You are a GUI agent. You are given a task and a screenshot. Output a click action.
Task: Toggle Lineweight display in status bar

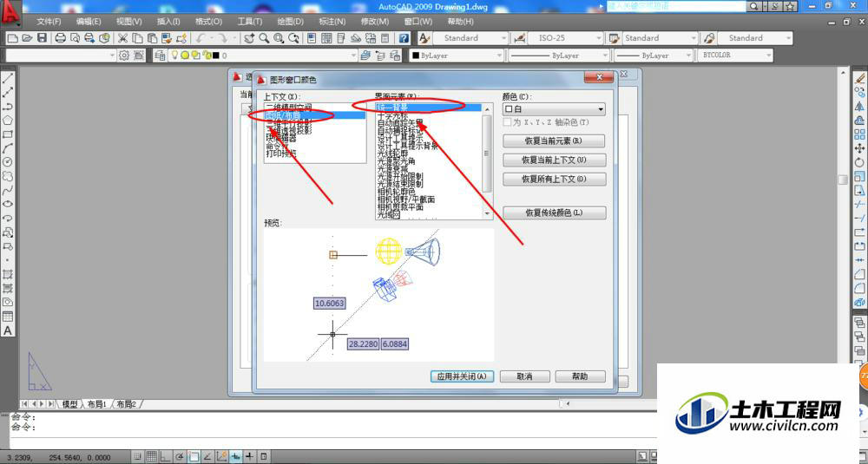click(x=250, y=456)
